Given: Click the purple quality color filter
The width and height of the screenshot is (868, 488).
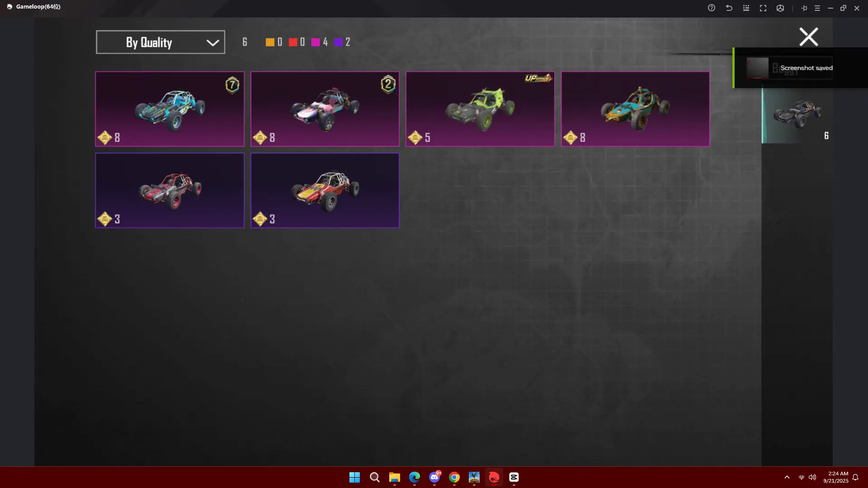Looking at the screenshot, I should click(339, 42).
